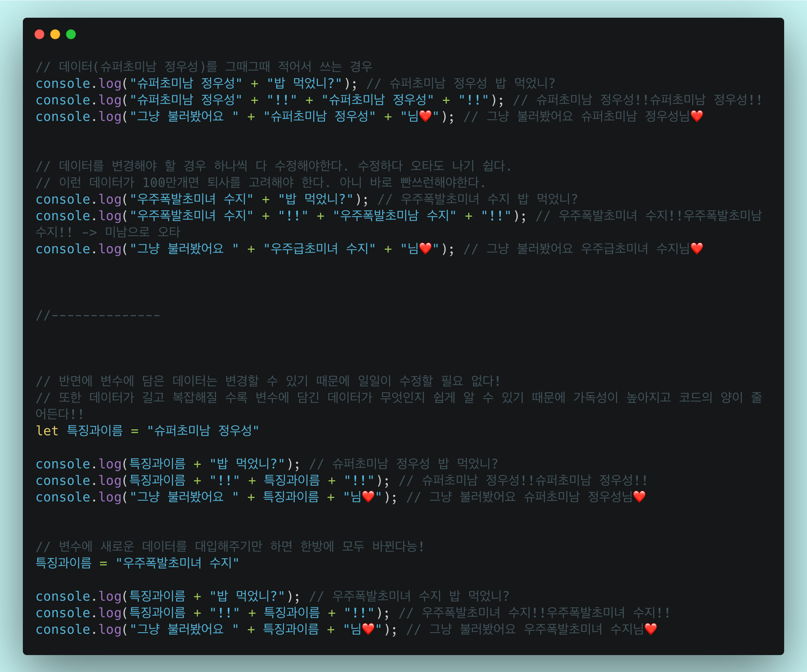Click the equals sign in the let declaration
807x672 pixels.
pos(135,431)
